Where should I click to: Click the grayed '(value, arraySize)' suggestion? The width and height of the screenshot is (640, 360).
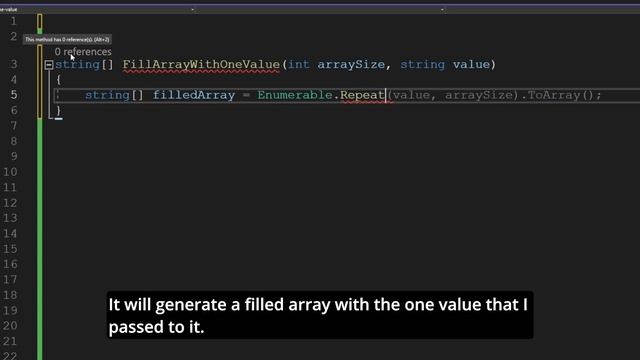click(x=453, y=95)
